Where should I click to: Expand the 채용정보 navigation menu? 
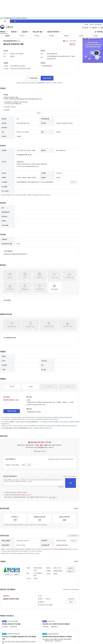(x=4, y=32)
